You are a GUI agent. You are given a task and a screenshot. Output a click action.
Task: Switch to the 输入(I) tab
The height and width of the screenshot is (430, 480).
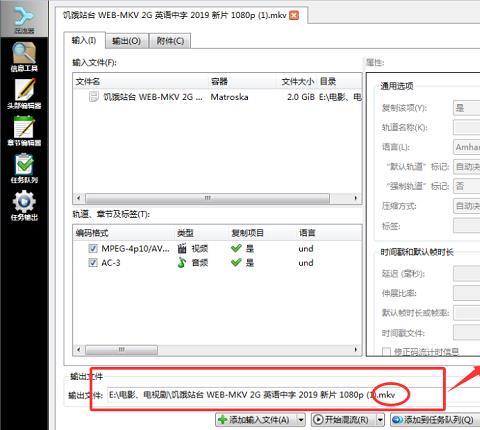point(84,41)
